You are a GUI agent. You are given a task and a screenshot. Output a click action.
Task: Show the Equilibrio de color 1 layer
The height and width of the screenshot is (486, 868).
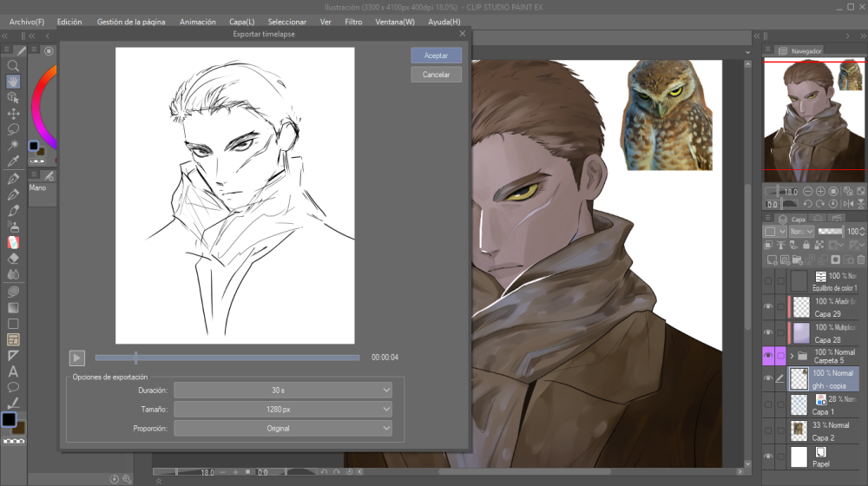pyautogui.click(x=768, y=281)
